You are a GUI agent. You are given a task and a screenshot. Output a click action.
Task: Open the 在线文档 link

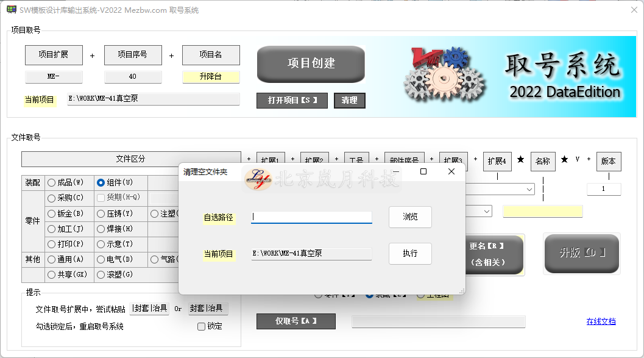tap(601, 321)
